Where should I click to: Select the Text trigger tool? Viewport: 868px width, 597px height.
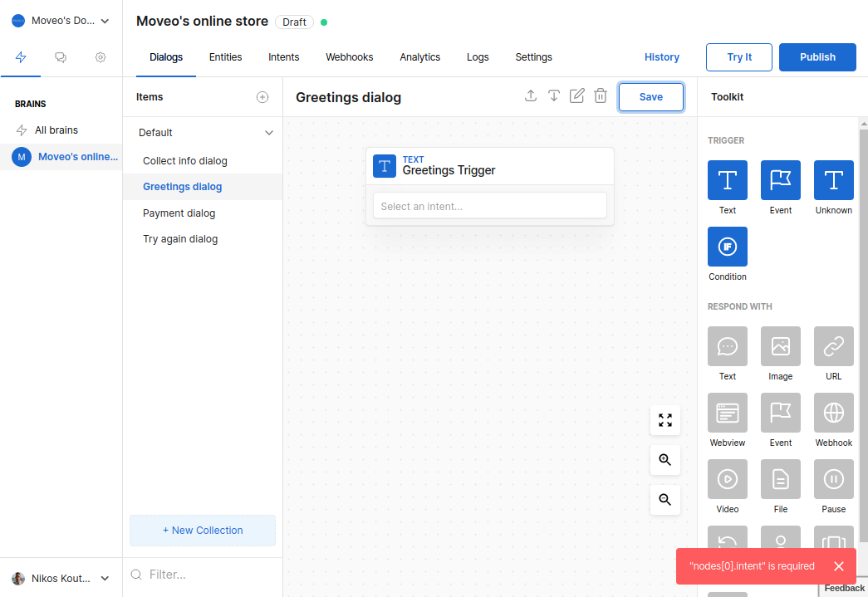pyautogui.click(x=728, y=180)
